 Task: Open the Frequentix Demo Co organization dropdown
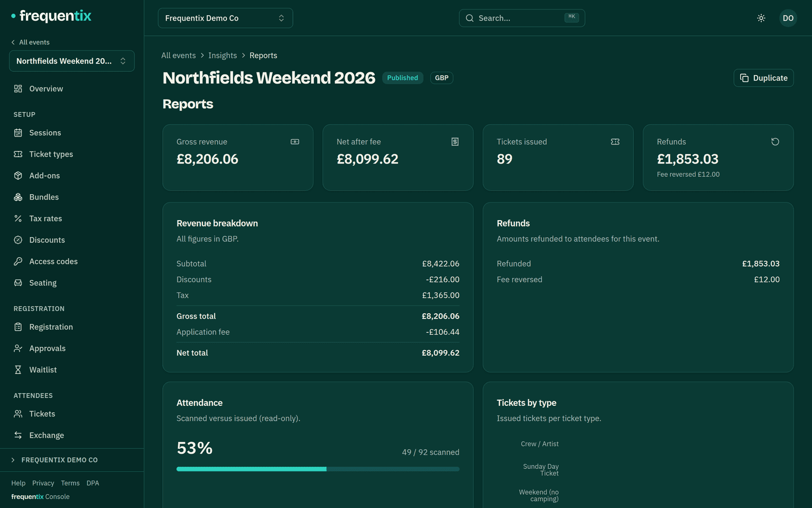[x=225, y=18]
